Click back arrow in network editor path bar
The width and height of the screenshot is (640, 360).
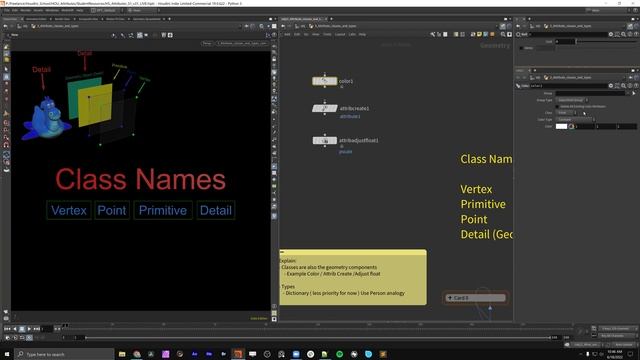(283, 26)
